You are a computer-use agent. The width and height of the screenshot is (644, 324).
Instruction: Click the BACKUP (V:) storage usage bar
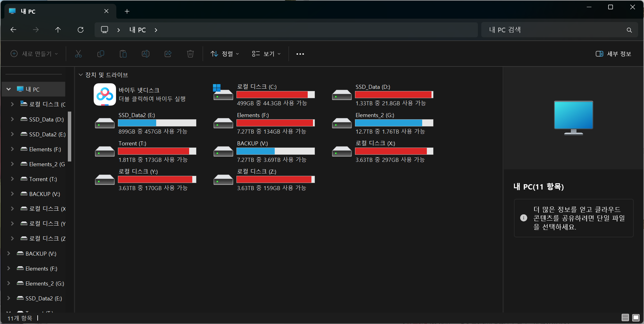coord(275,151)
